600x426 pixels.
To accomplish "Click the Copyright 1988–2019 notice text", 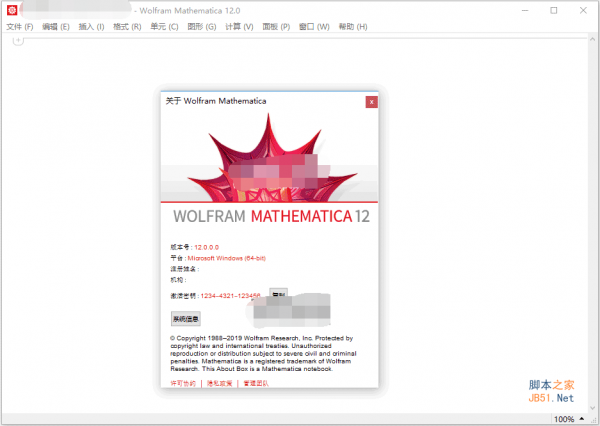I will pyautogui.click(x=263, y=353).
